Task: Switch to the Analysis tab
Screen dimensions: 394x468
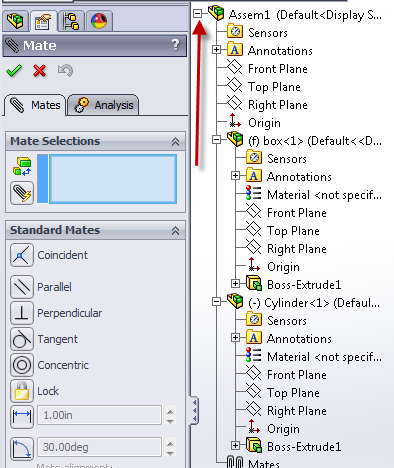Action: [x=103, y=105]
